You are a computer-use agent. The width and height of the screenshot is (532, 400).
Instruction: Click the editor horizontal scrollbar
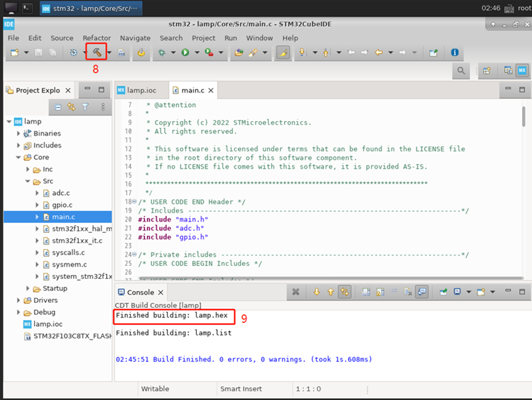click(x=331, y=278)
